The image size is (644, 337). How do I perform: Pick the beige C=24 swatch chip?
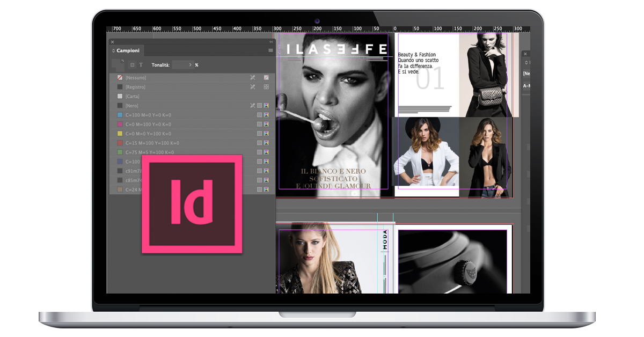[120, 189]
